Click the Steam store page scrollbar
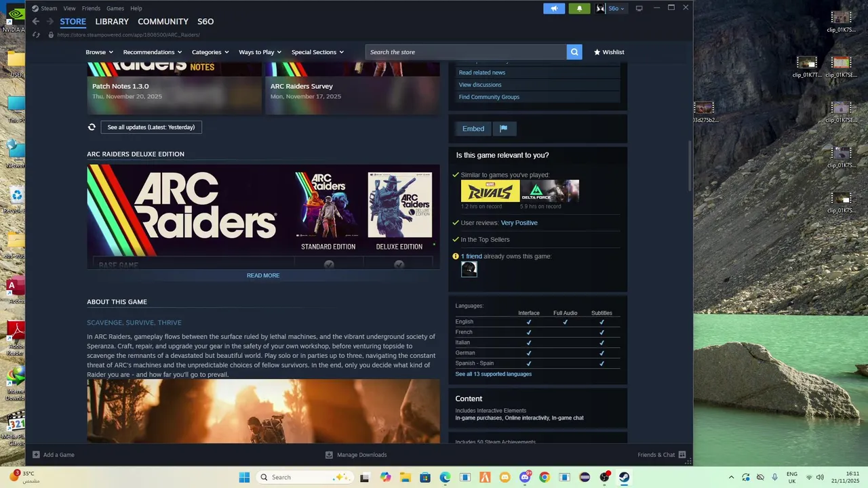The image size is (868, 488). point(690,165)
